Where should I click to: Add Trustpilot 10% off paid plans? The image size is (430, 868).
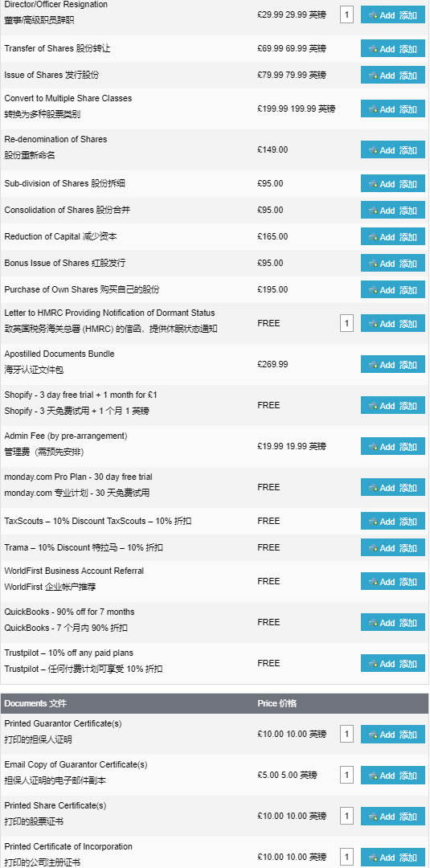(x=393, y=663)
